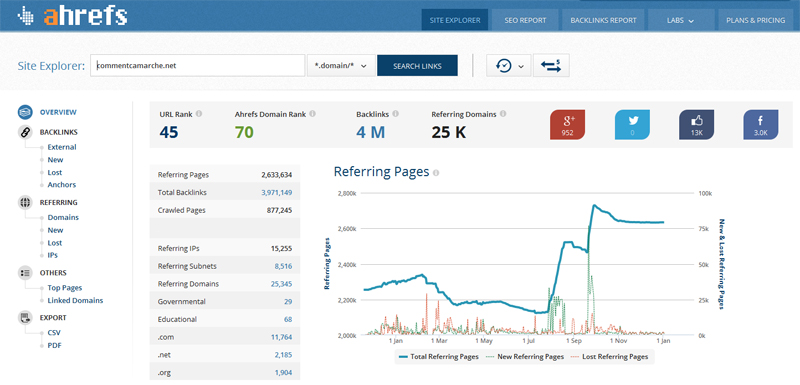Open Linked Domains in sidebar
800x385 pixels.
75,300
